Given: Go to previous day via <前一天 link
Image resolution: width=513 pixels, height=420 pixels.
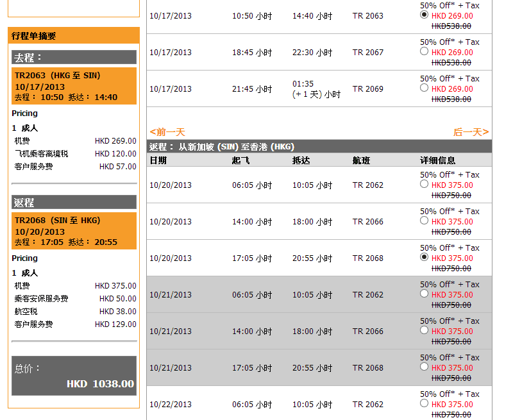Looking at the screenshot, I should click(x=167, y=132).
